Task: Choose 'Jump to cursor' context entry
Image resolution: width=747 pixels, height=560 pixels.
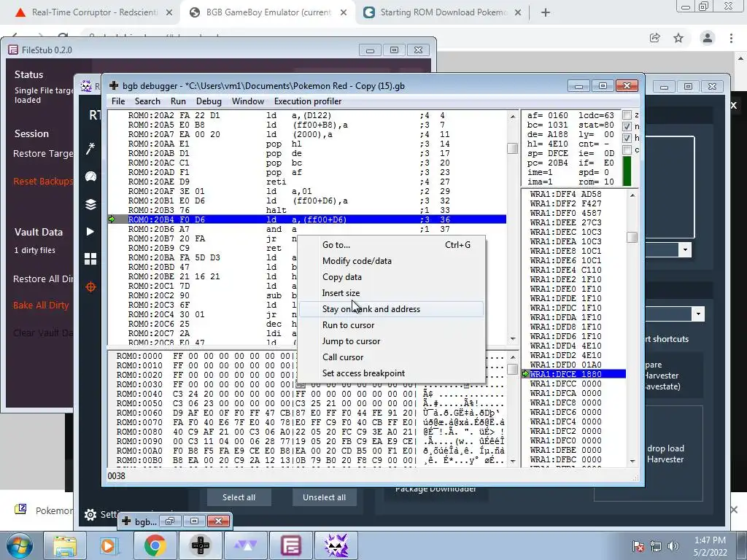Action: click(x=391, y=341)
